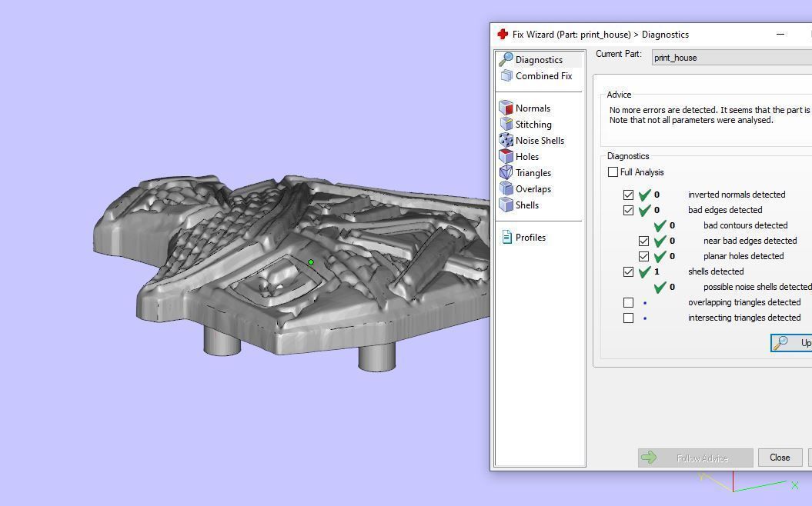Click the Fix Wizard title bar text

[600, 35]
